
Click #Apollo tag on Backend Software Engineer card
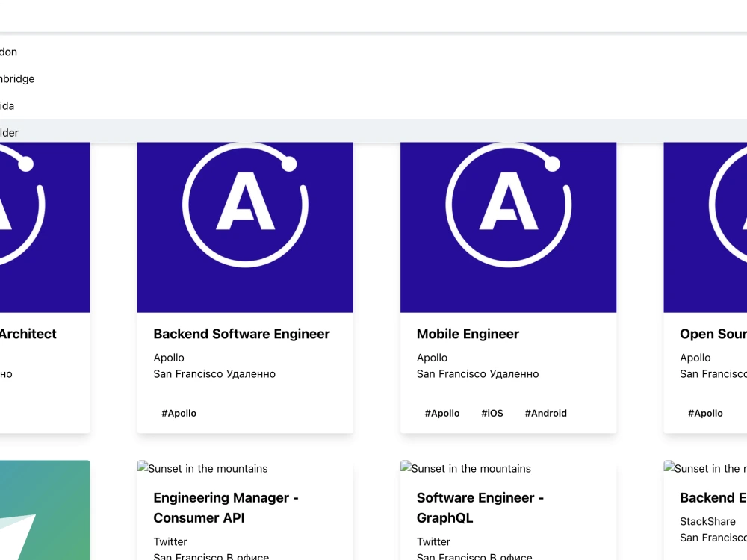tap(179, 414)
